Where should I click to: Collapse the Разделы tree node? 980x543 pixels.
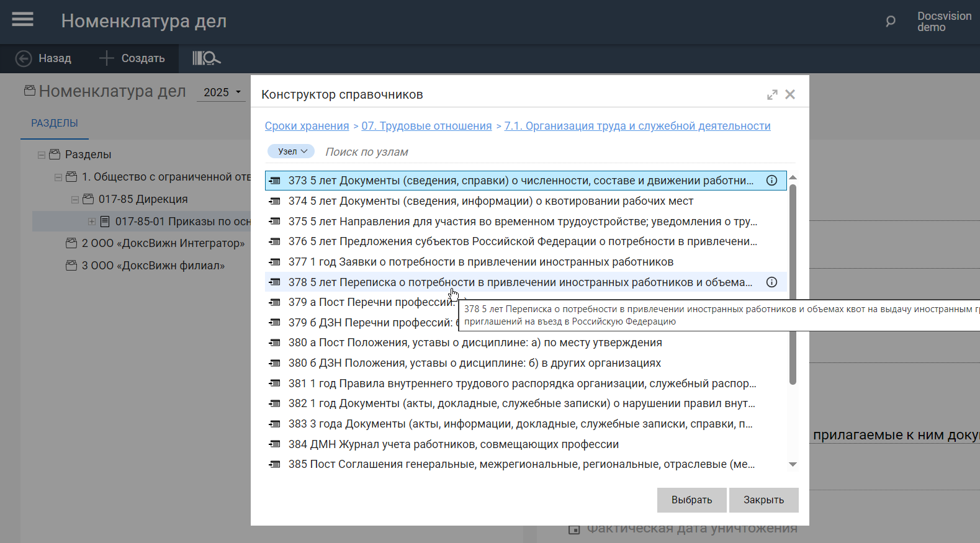[x=42, y=155]
